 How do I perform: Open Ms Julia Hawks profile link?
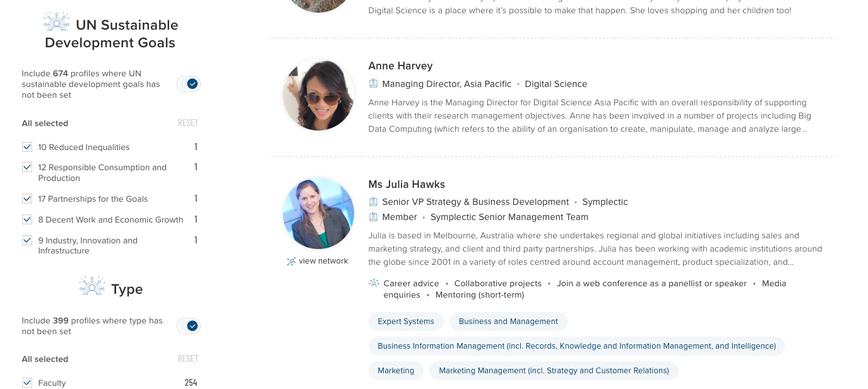click(x=407, y=184)
